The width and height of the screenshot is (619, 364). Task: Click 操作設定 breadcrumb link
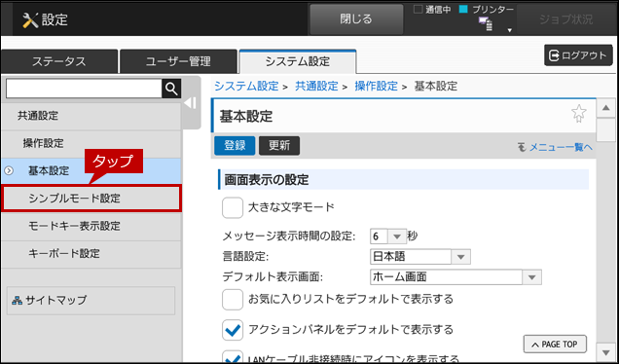coord(377,86)
